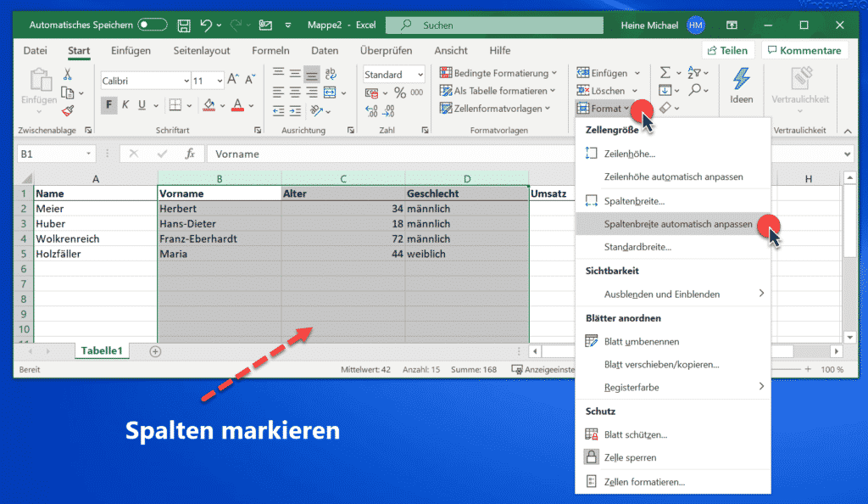Viewport: 868px width, 504px height.
Task: Click the AutoSum sigma icon
Action: click(665, 73)
